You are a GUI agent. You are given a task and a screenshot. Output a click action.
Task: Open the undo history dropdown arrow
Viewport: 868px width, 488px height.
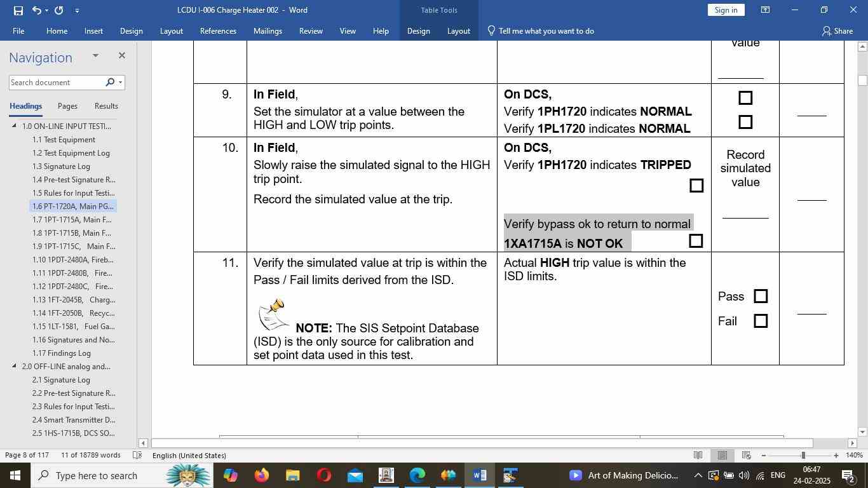click(46, 11)
